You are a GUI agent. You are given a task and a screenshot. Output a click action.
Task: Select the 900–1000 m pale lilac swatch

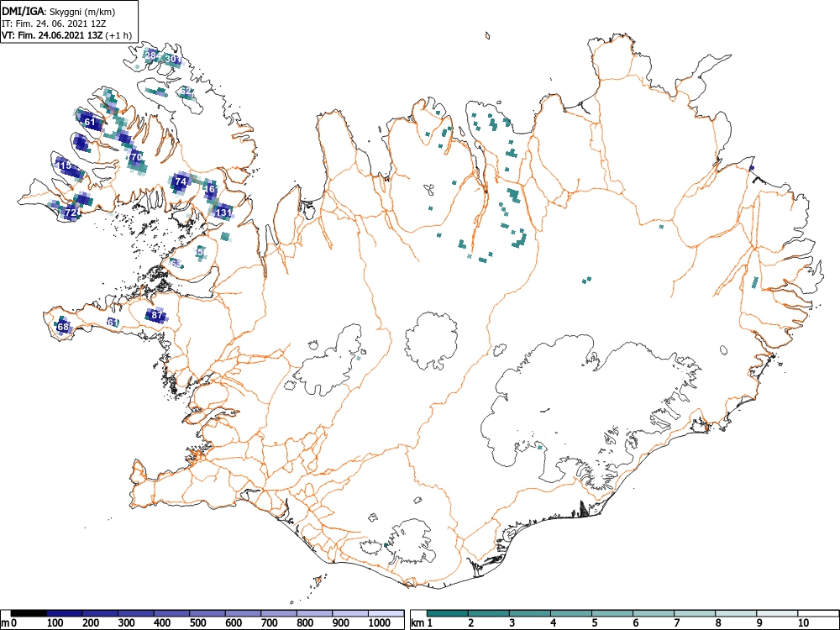pos(350,613)
